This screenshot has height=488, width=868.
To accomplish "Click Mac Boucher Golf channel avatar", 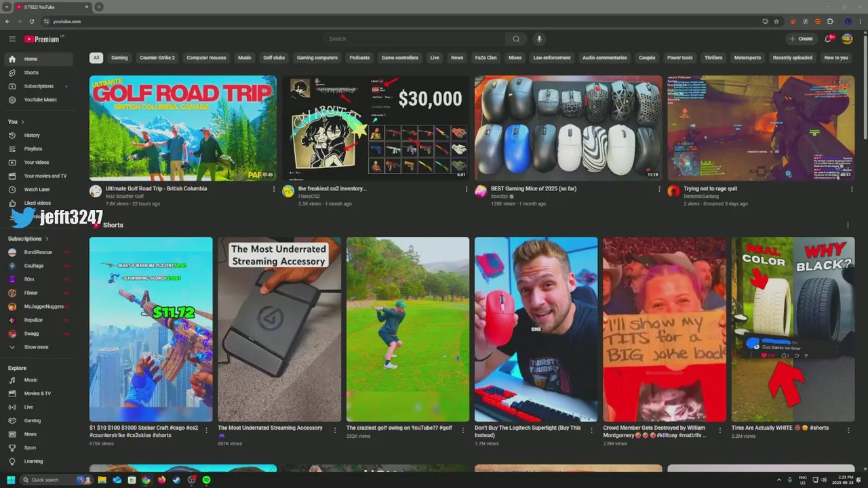I will [x=96, y=191].
